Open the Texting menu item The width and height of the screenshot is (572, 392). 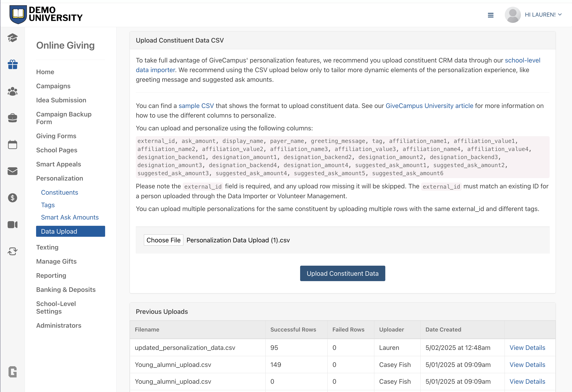47,247
